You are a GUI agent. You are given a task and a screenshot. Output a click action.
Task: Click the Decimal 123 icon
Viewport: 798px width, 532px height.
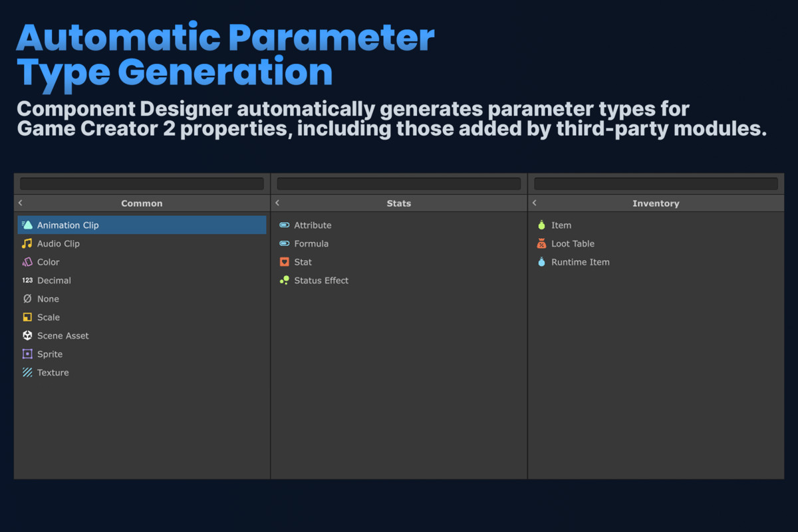click(27, 281)
